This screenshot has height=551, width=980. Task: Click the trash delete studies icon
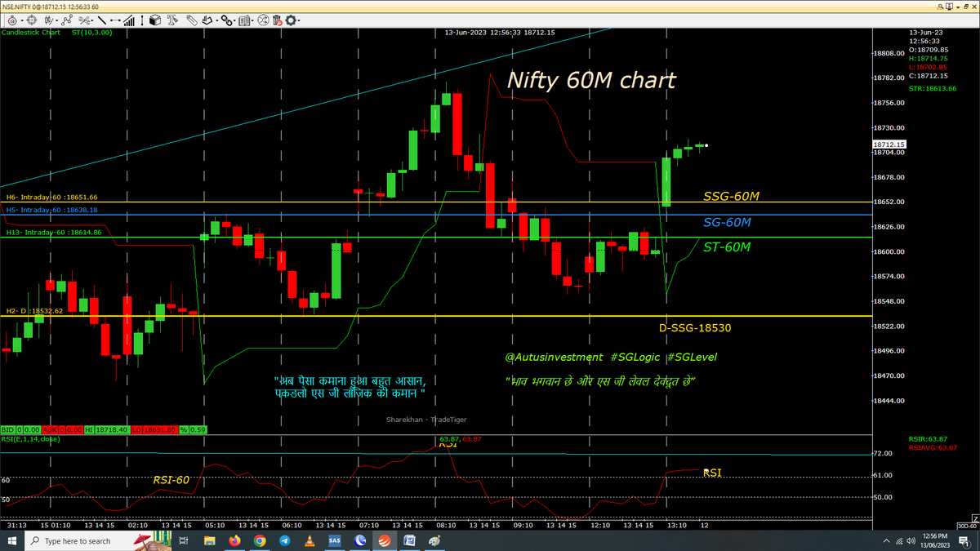[x=277, y=20]
